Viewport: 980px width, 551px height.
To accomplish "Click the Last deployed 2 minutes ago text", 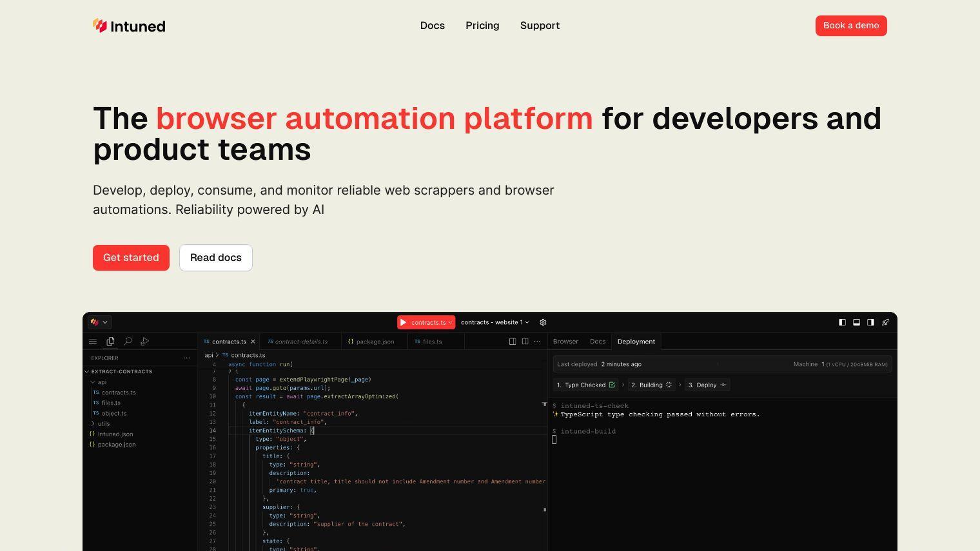I will point(599,364).
